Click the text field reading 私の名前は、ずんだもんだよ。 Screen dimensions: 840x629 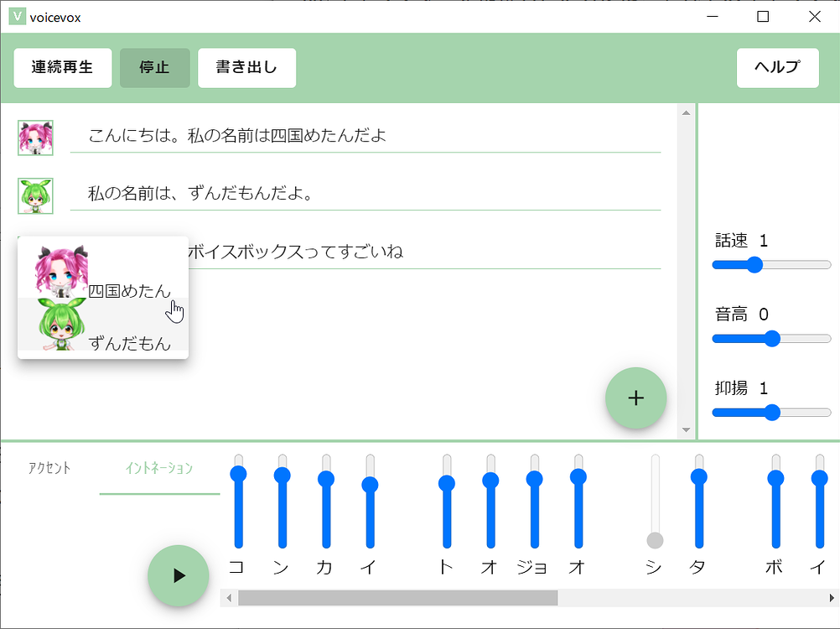pos(369,192)
